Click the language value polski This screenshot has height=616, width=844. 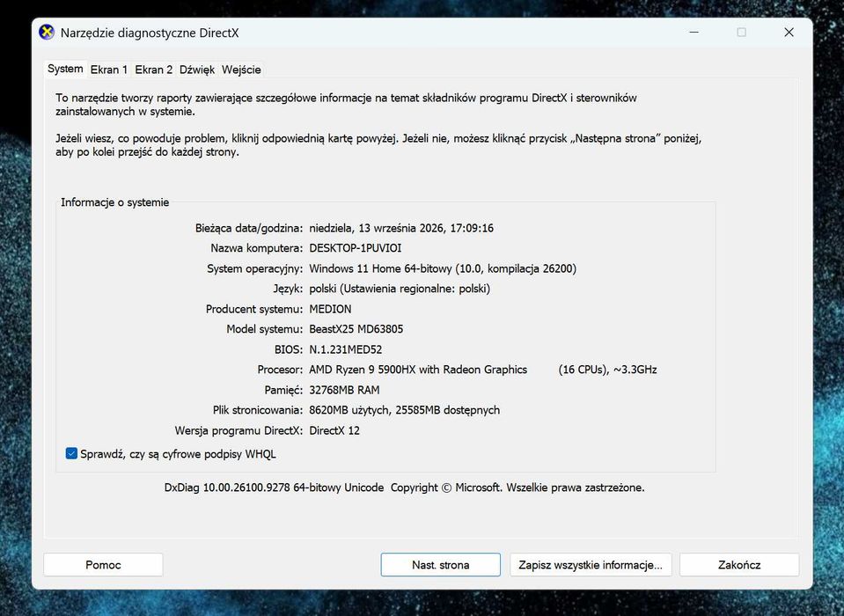point(400,289)
